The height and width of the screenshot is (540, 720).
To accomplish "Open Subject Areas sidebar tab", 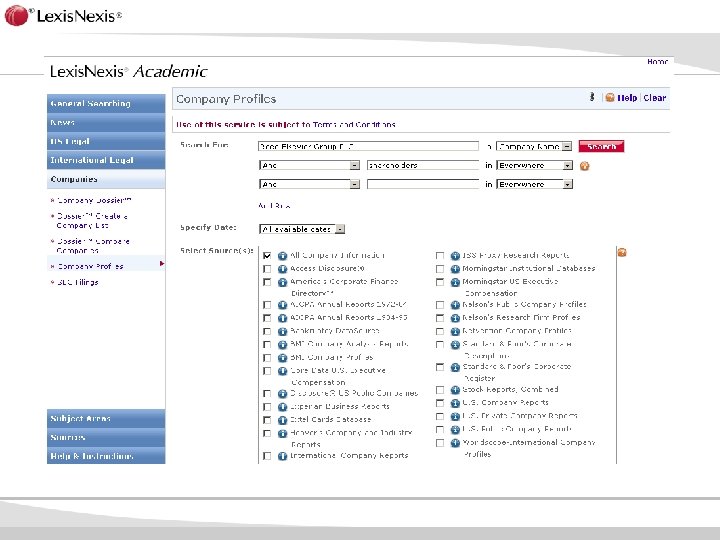I will coord(106,419).
